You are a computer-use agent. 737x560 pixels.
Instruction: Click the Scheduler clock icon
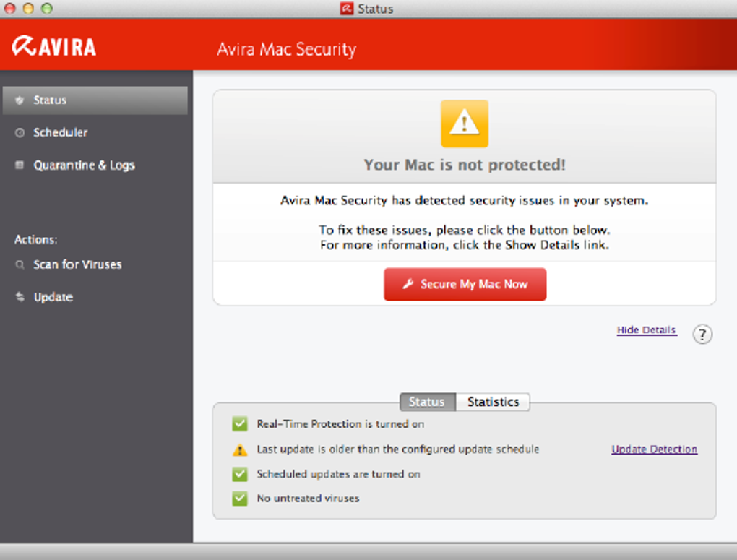click(20, 133)
